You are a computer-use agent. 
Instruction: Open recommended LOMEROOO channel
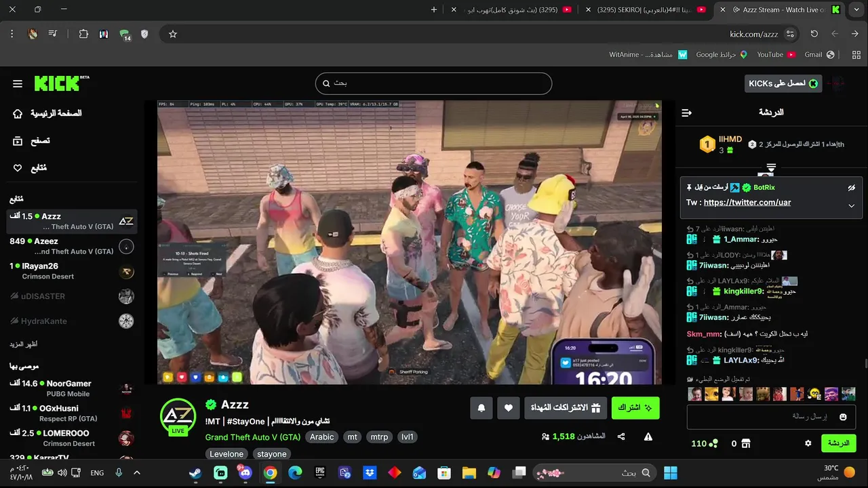(72, 439)
